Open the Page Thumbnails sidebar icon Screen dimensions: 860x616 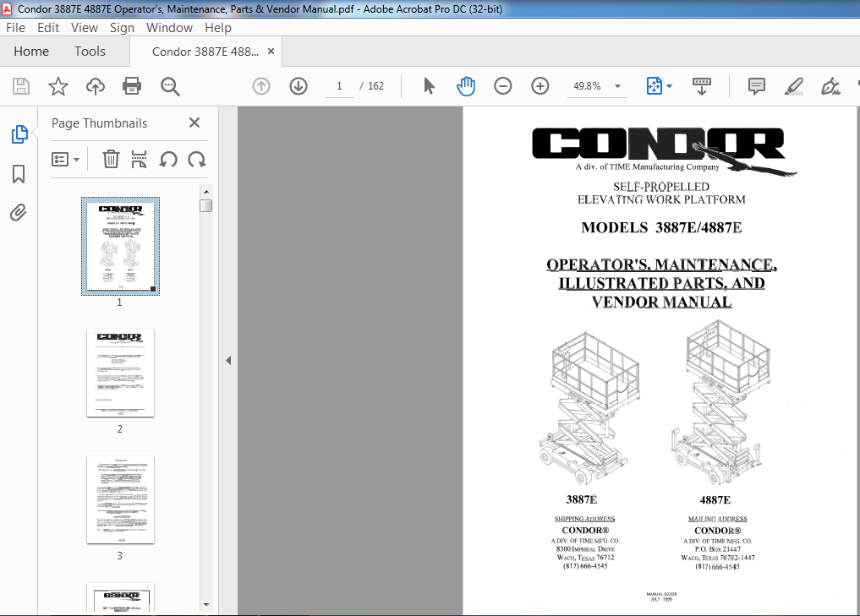click(19, 134)
